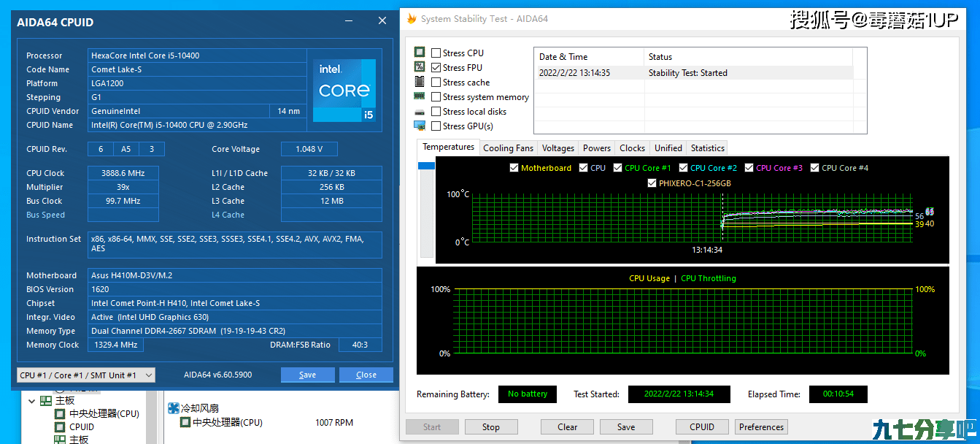Click the Core Voltage 1.048 V value
The height and width of the screenshot is (444, 980).
click(309, 149)
